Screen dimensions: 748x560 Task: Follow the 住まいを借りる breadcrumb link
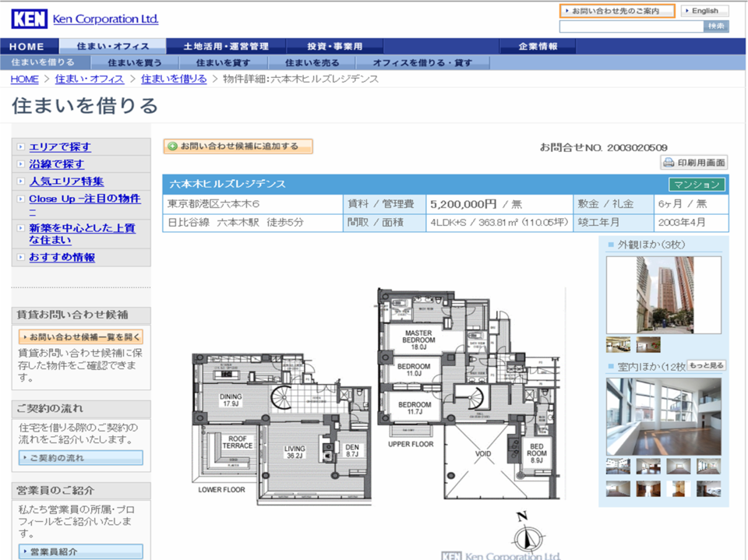(174, 79)
